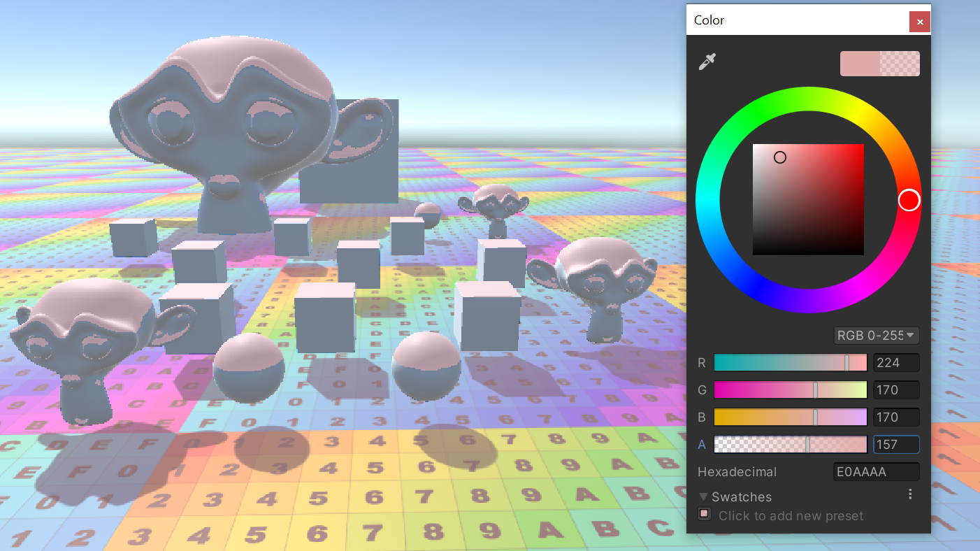Click the green channel slider
This screenshot has height=551, width=980.
[790, 389]
